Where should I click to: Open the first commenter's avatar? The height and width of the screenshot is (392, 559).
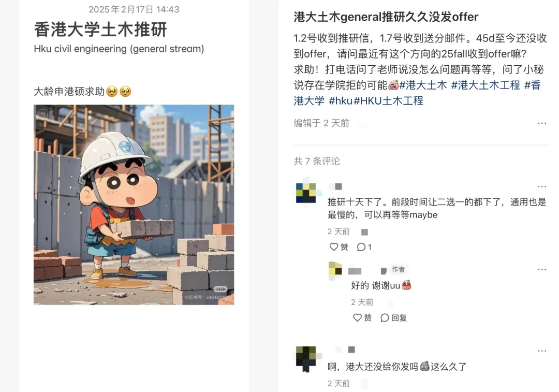click(306, 193)
